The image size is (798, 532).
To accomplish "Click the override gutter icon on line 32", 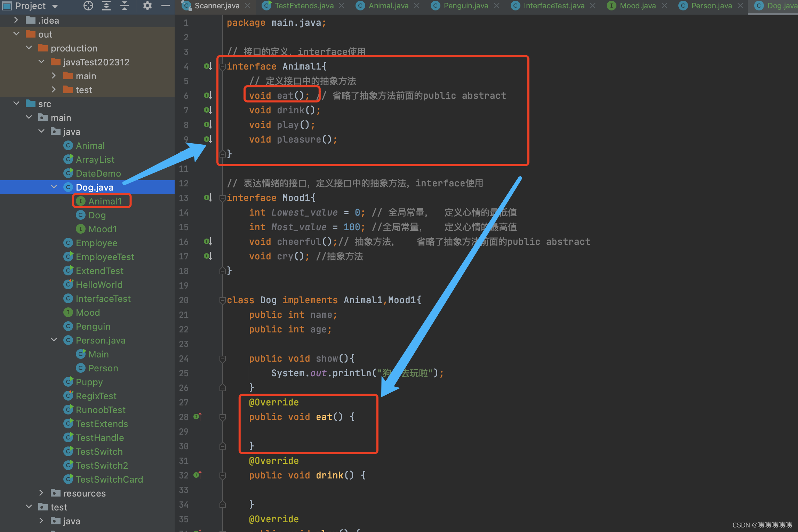I will coord(198,475).
